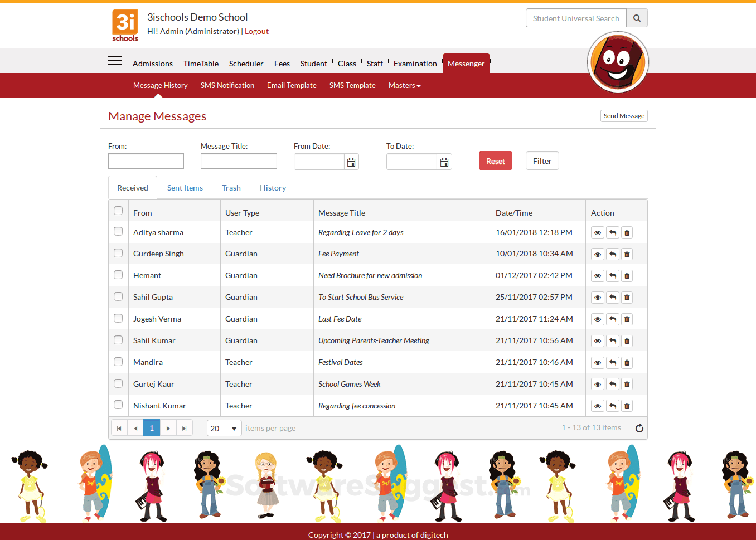
Task: Reply to Gurdeep Singh's Fee Payment message
Action: (613, 255)
